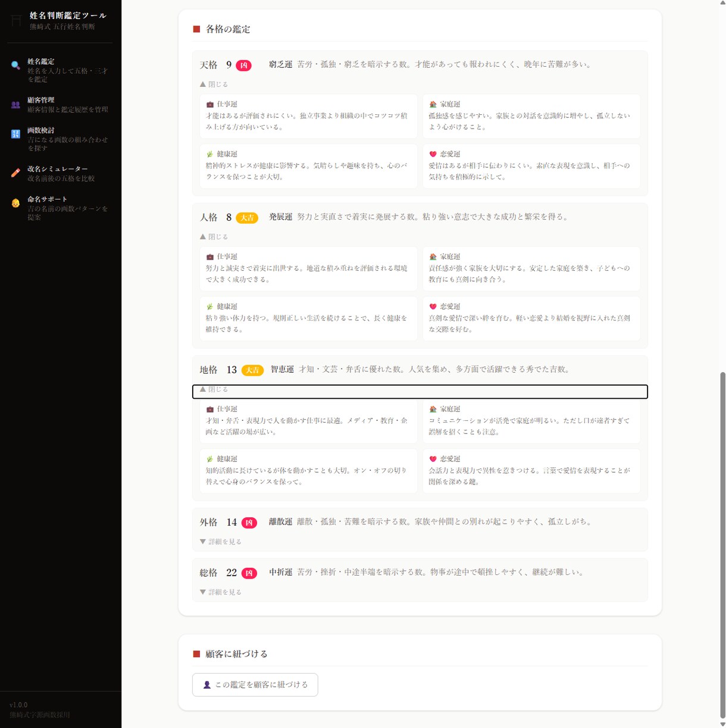Click the herb icon in 天格 健康運 card
The image size is (726, 728).
[x=209, y=154]
